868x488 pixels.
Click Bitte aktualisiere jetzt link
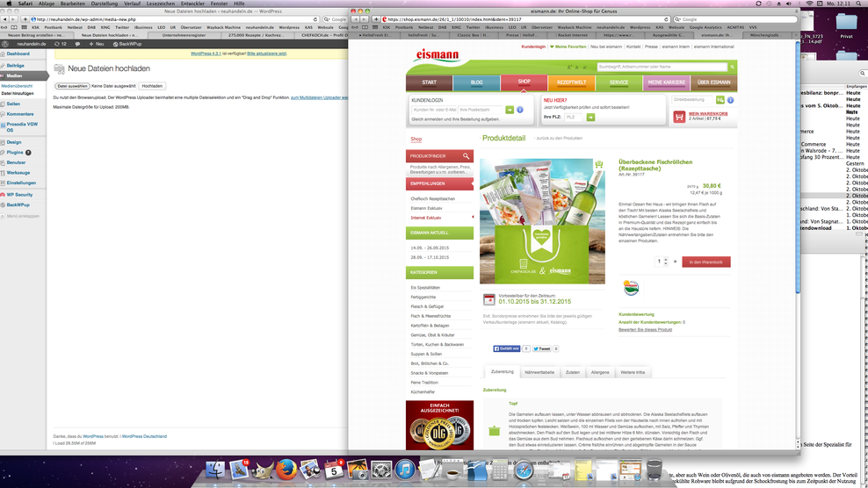click(267, 54)
